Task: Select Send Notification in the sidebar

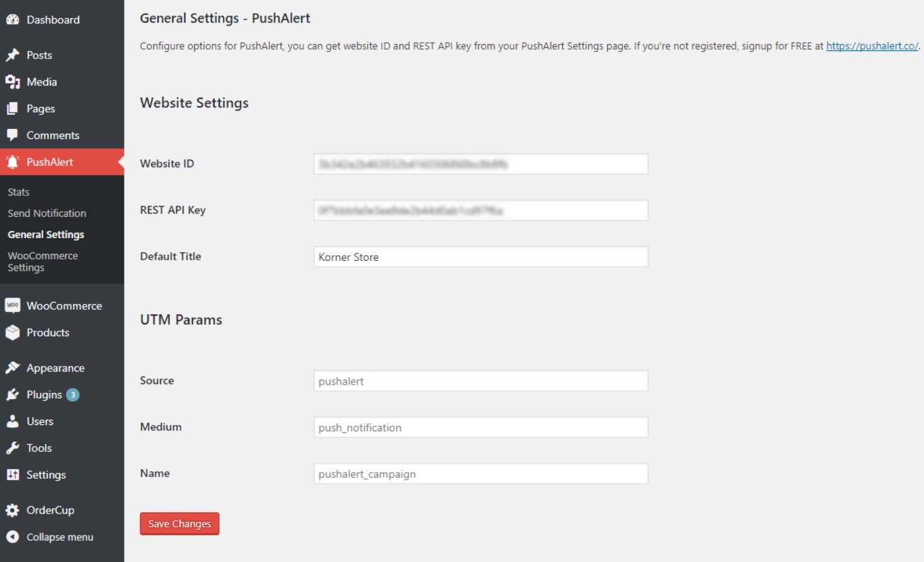Action: (x=47, y=213)
